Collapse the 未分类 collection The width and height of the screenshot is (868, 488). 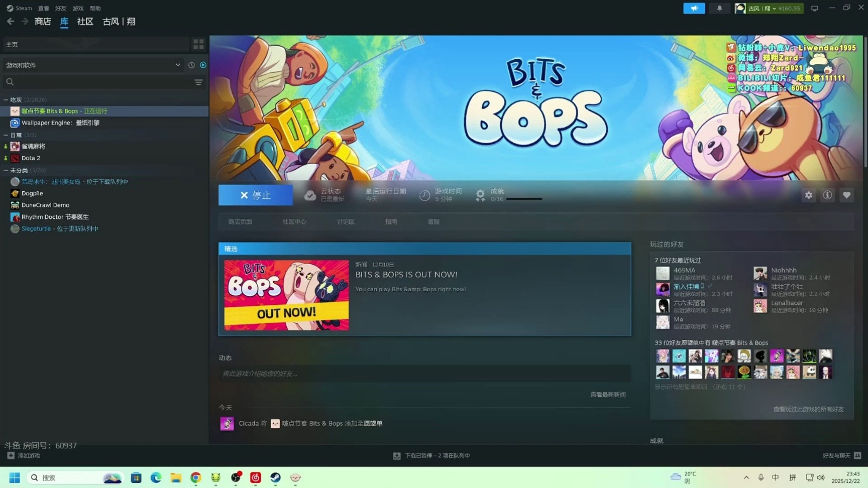(x=6, y=171)
